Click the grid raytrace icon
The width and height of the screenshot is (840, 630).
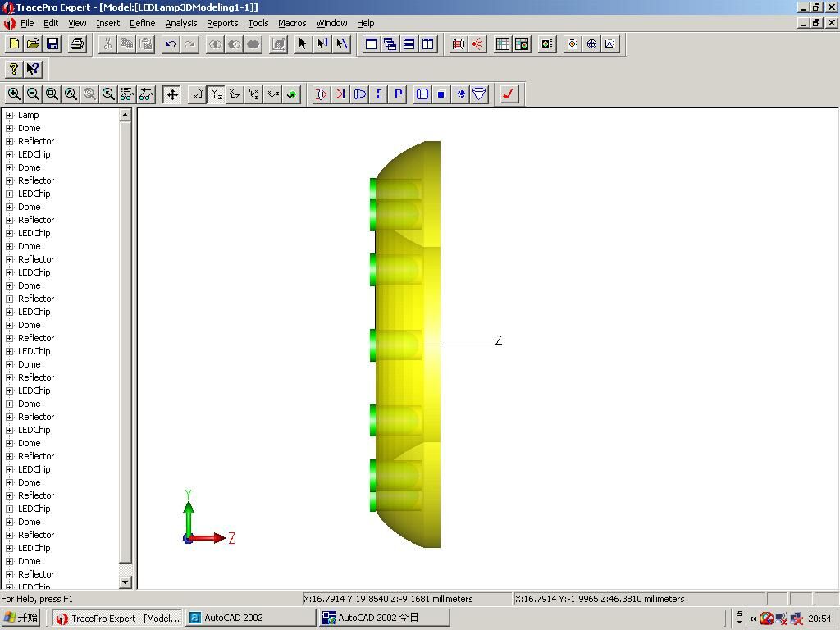(x=458, y=44)
